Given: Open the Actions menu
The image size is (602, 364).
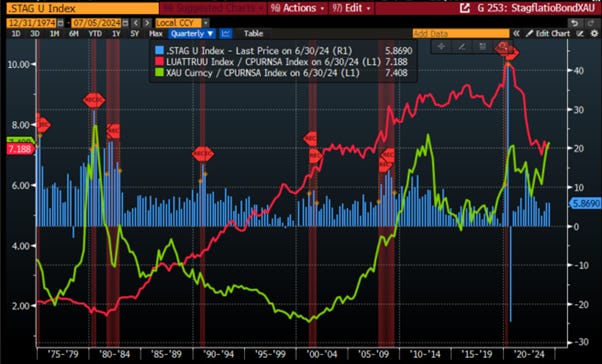Looking at the screenshot, I should [298, 8].
